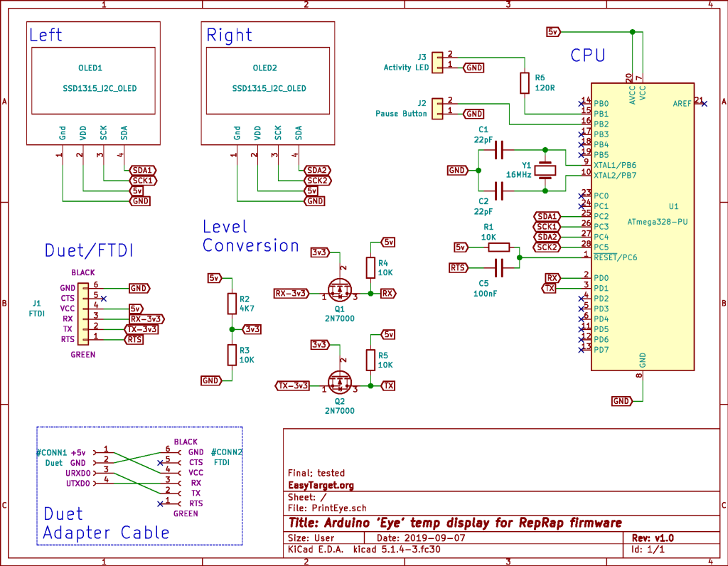Click the J3 Activity LED connector symbol
Image resolution: width=728 pixels, height=566 pixels.
point(437,63)
